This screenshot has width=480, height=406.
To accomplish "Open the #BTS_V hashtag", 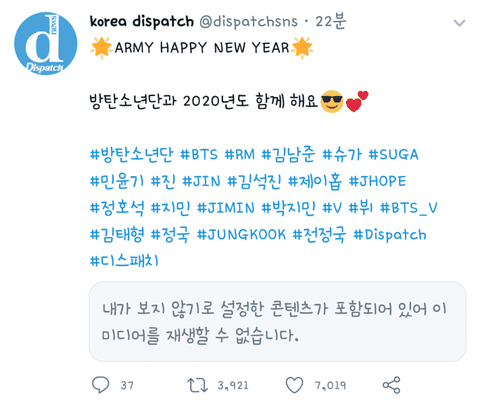I will [409, 208].
